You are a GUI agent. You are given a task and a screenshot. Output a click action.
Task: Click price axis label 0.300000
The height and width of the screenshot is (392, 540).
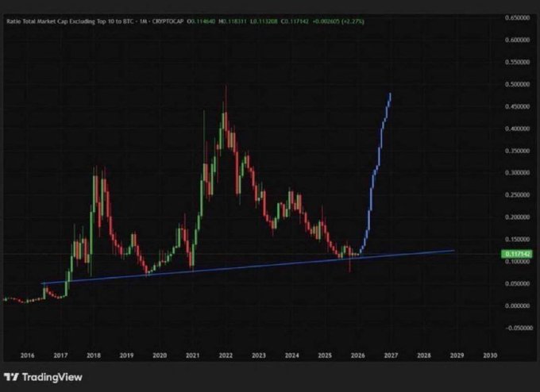point(517,173)
